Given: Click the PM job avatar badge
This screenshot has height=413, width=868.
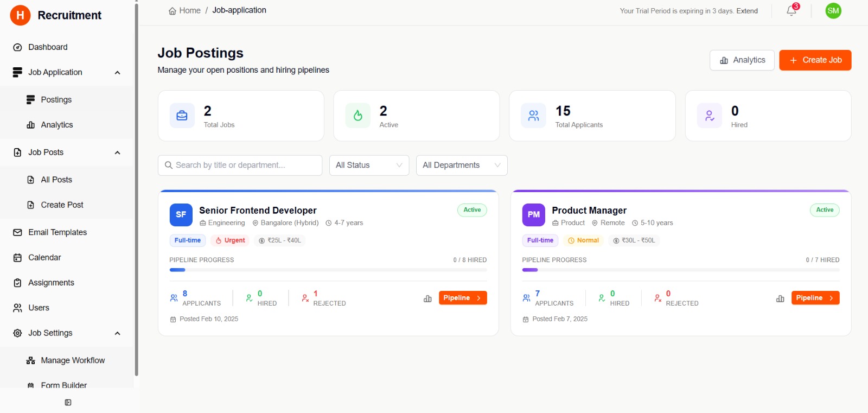Looking at the screenshot, I should pyautogui.click(x=533, y=215).
